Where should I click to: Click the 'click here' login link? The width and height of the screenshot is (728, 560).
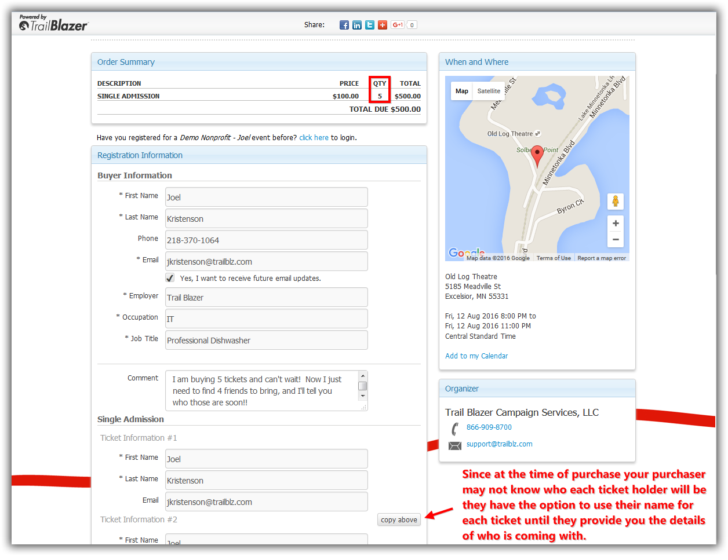pos(314,138)
